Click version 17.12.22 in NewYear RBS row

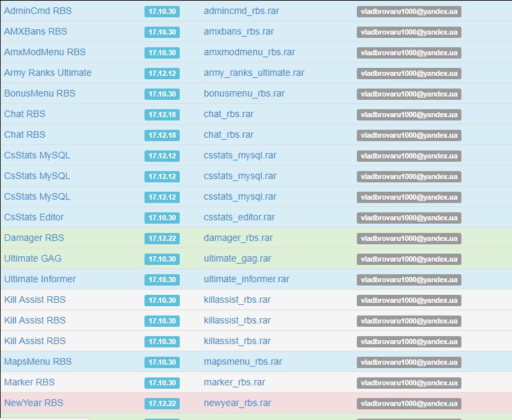click(x=162, y=403)
